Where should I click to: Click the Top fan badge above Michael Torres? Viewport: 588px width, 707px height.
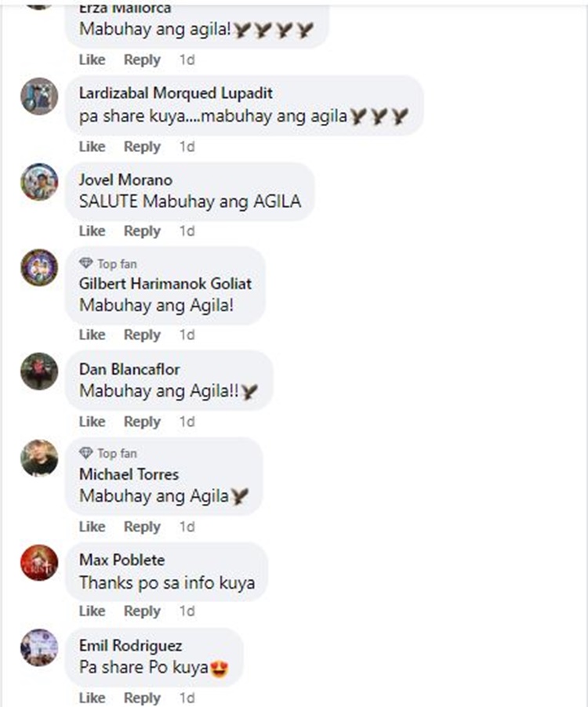pos(108,453)
